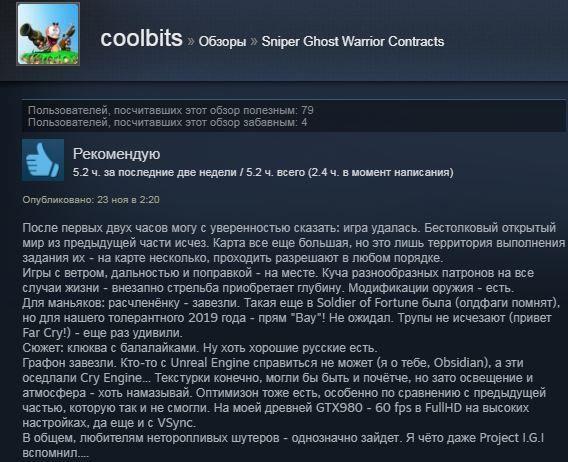Click the Опубликовано 23 ноя date
This screenshot has height=462, width=568.
click(x=91, y=200)
